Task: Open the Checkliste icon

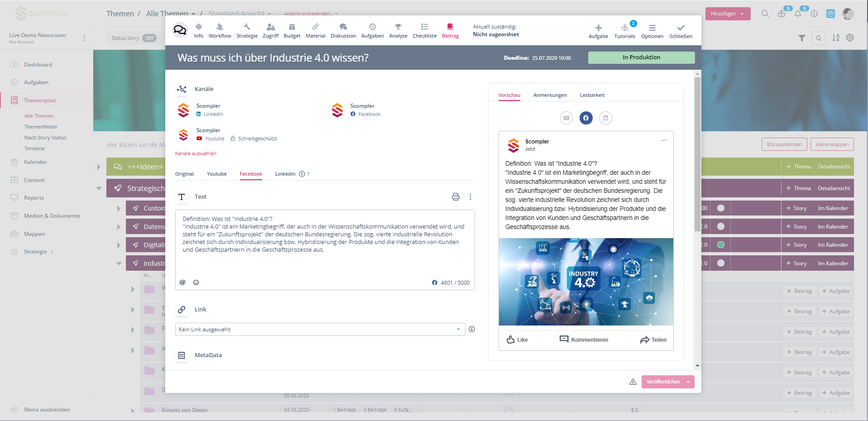Action: (x=424, y=27)
